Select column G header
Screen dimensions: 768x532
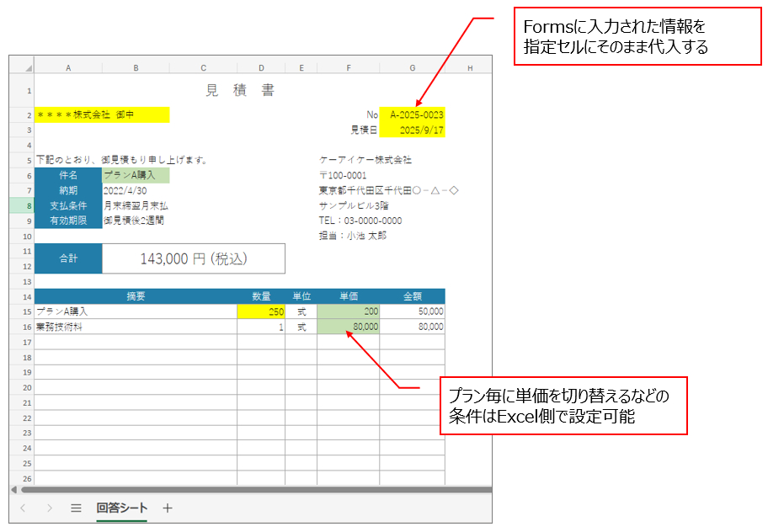pos(413,68)
